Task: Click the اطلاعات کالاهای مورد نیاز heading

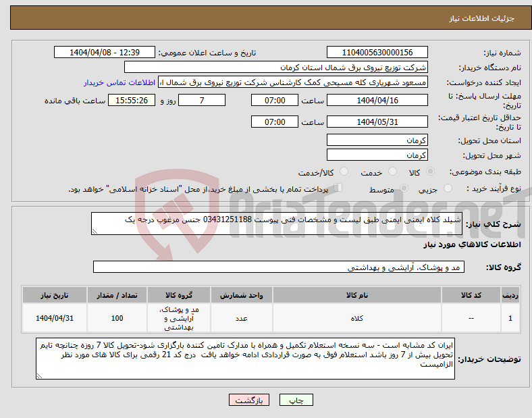Action: coord(472,244)
